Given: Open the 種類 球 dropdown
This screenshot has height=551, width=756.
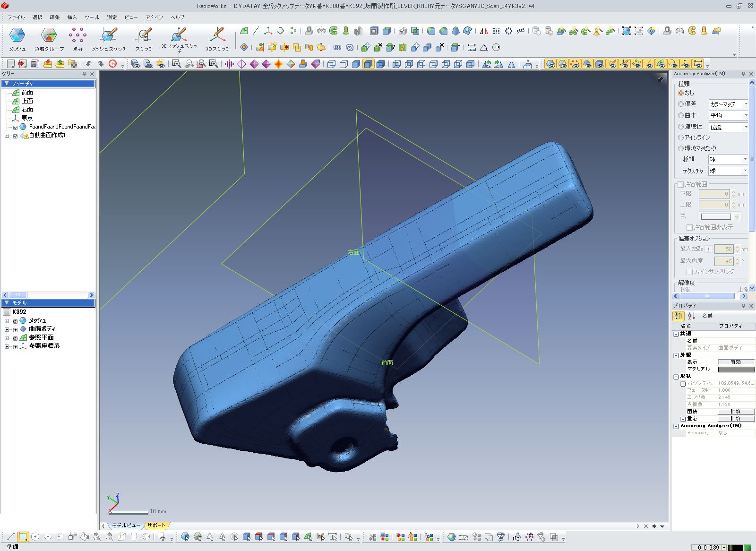Looking at the screenshot, I should click(x=728, y=159).
